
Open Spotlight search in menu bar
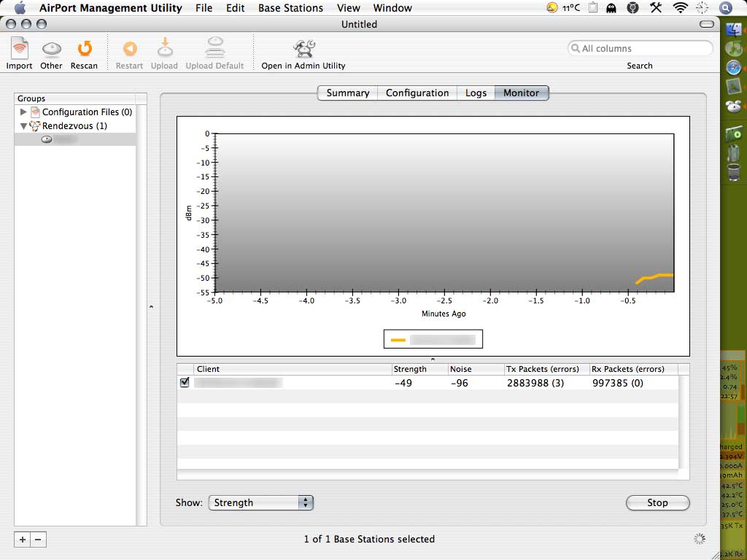click(x=725, y=7)
